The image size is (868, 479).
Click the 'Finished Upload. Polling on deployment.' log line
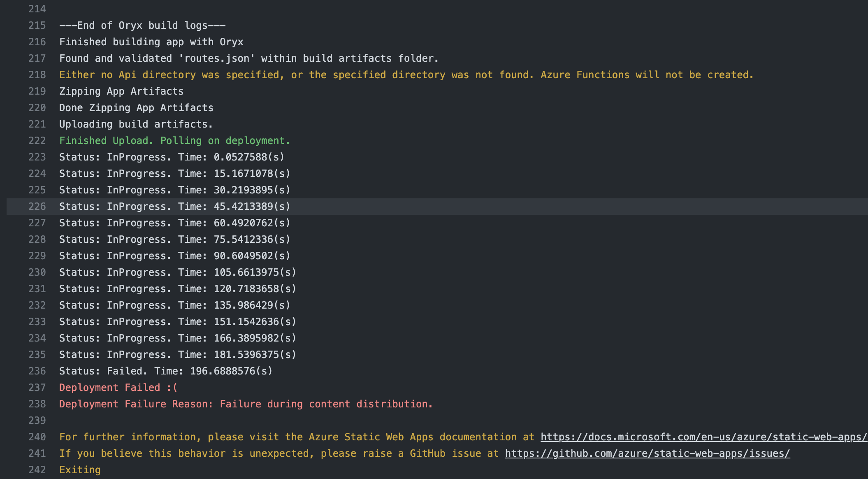pyautogui.click(x=174, y=140)
